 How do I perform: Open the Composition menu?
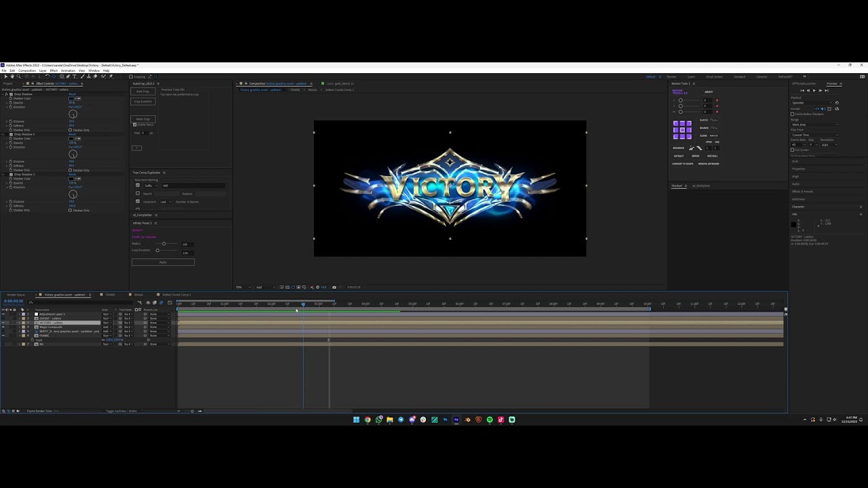tap(27, 70)
